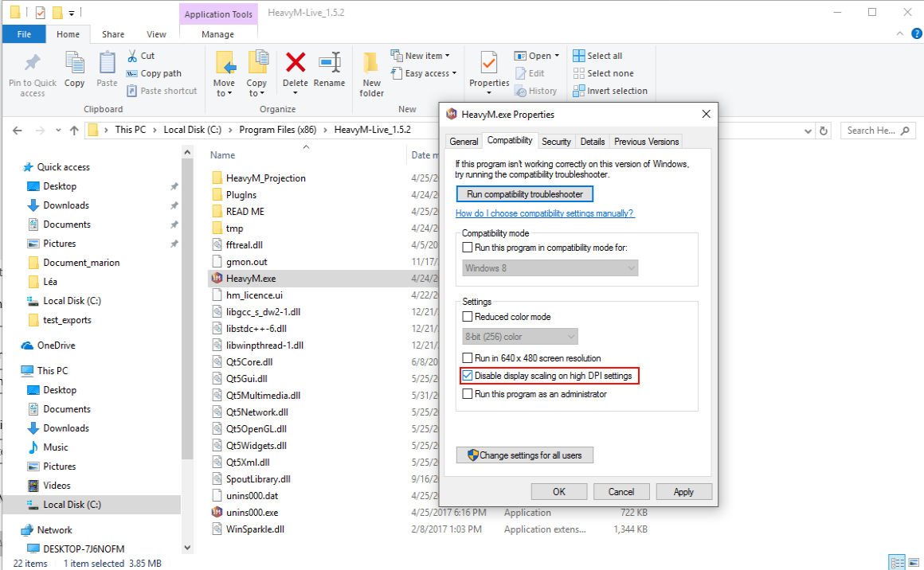The width and height of the screenshot is (924, 570).
Task: Click the OneDrive cloud icon in sidebar
Action: click(27, 346)
